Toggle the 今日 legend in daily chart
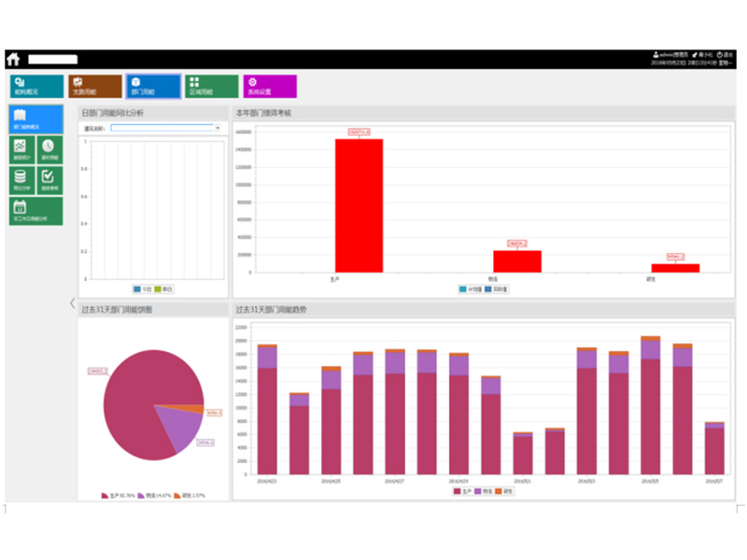The width and height of the screenshot is (747, 560). coord(143,289)
